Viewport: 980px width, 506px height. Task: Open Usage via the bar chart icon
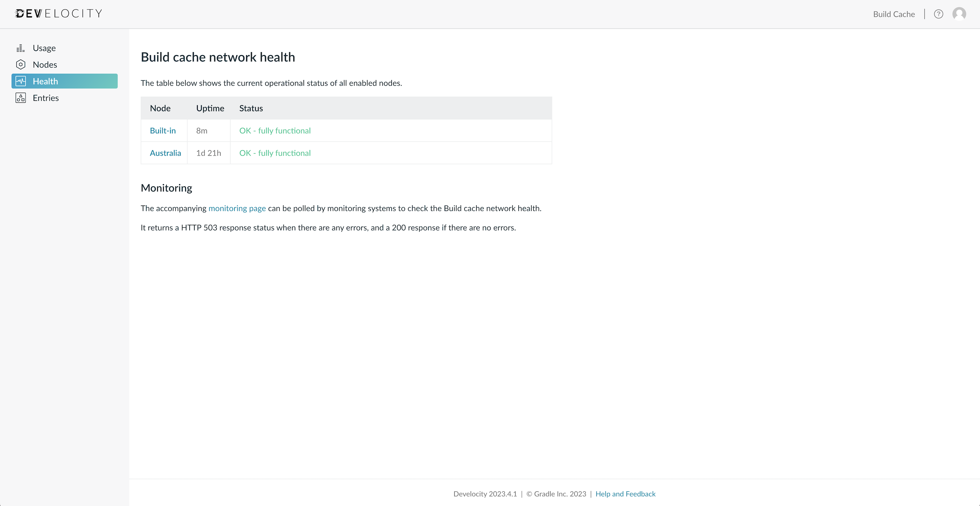pyautogui.click(x=21, y=48)
